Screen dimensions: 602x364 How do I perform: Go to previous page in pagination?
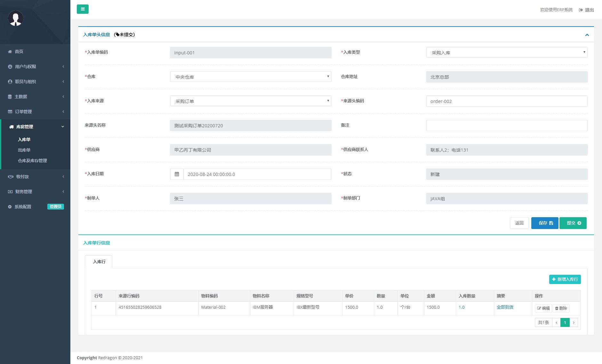pyautogui.click(x=556, y=322)
